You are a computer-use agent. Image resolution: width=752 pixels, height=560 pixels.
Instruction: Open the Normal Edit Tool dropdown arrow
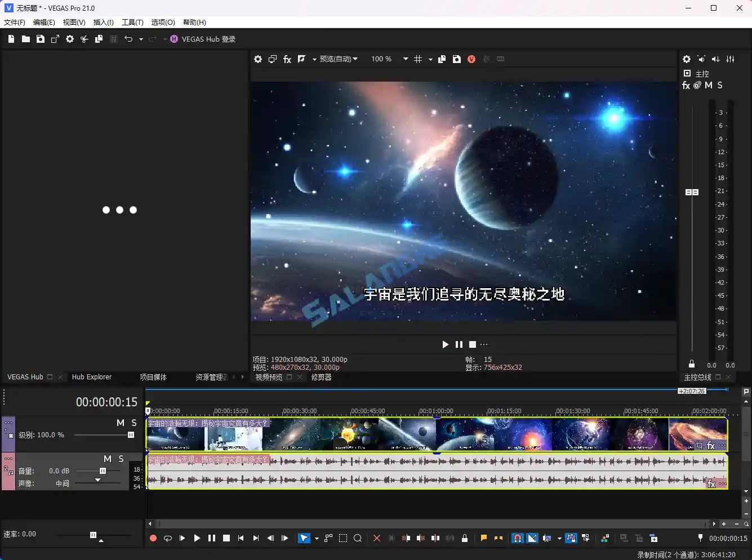pyautogui.click(x=317, y=539)
